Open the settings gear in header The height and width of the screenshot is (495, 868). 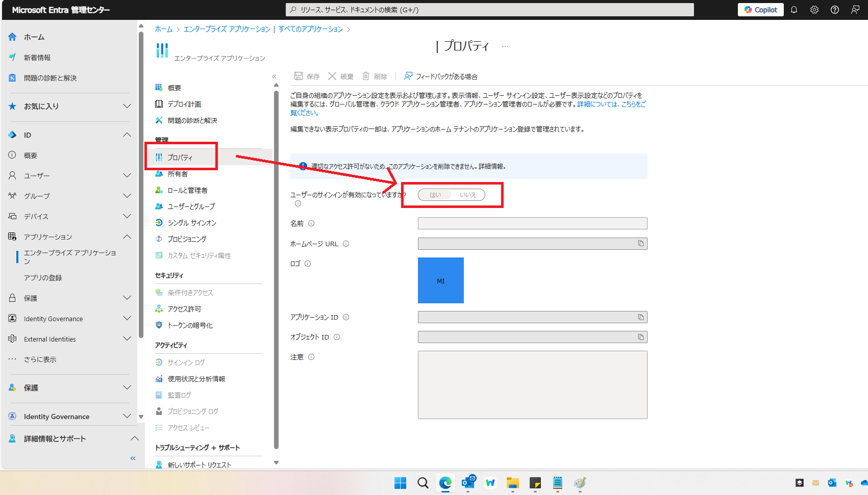point(814,10)
